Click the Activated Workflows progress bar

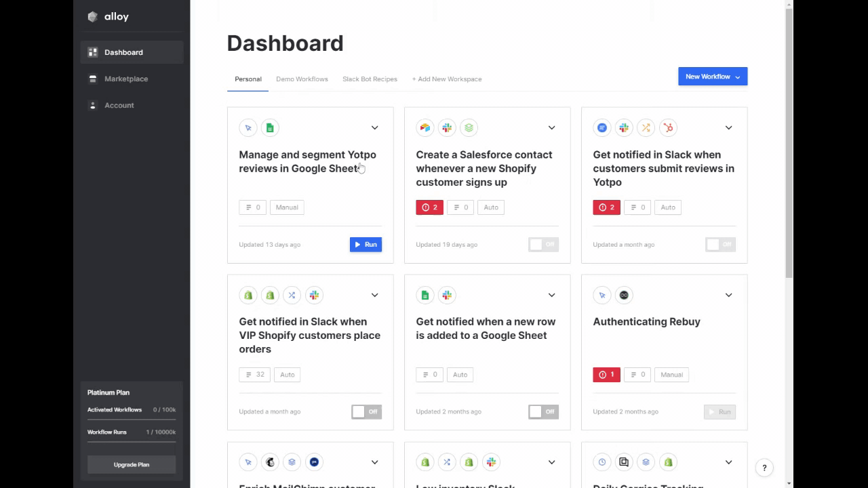pos(132,420)
